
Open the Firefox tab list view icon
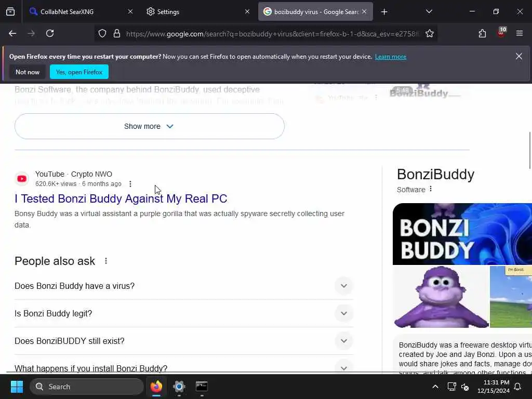pyautogui.click(x=10, y=11)
